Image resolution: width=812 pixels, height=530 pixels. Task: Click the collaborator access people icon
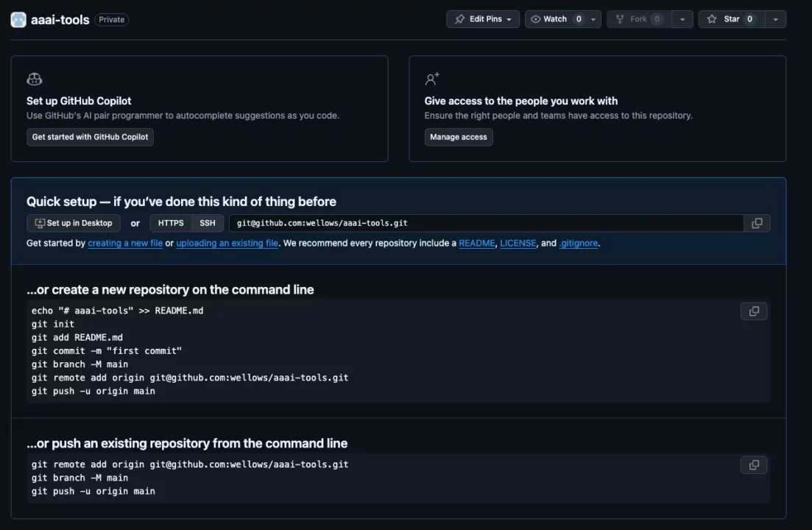coord(431,78)
